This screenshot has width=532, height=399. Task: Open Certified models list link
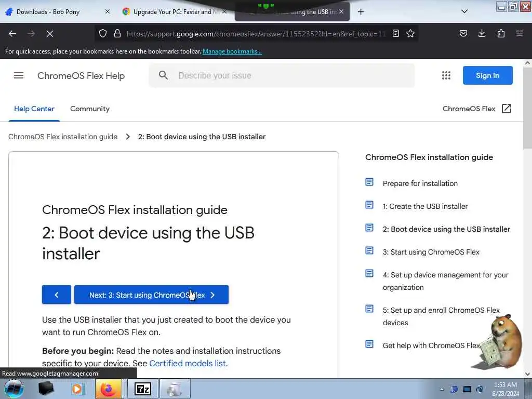(188, 363)
